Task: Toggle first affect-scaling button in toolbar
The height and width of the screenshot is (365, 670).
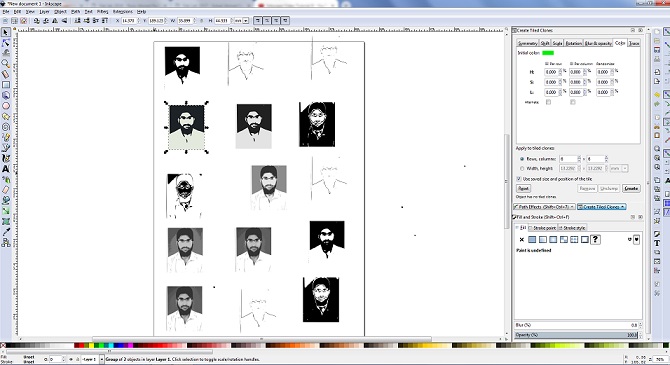Action: pos(258,21)
